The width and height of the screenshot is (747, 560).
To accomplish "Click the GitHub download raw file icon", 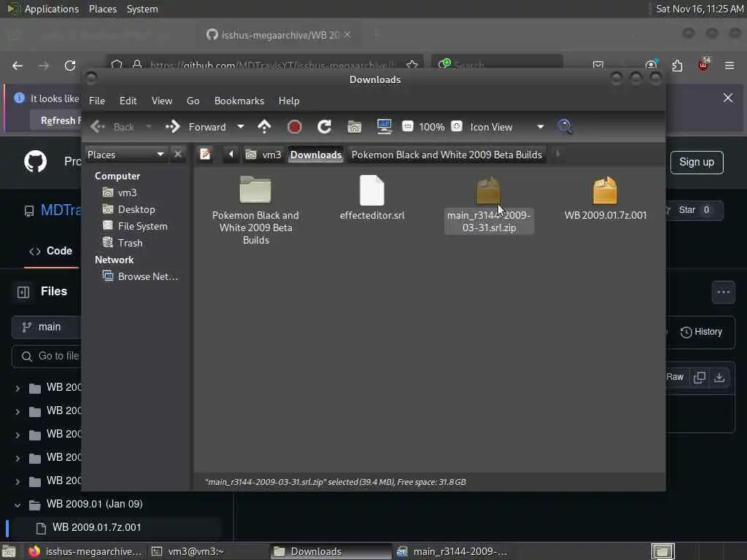I will [719, 377].
